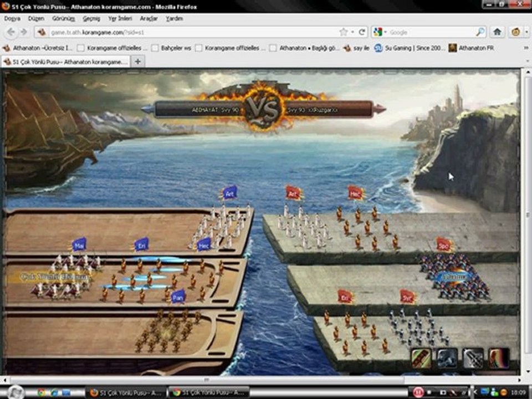Click the 18:09 taskbar clock

tap(519, 392)
